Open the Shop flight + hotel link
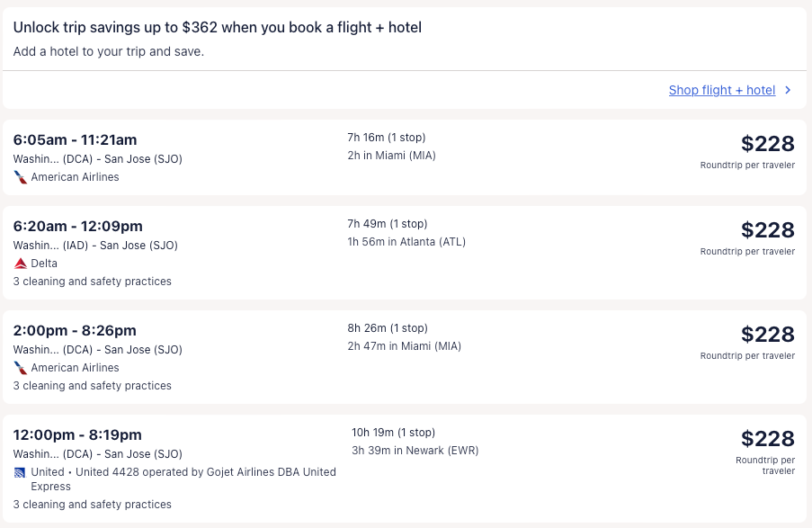 tap(721, 90)
